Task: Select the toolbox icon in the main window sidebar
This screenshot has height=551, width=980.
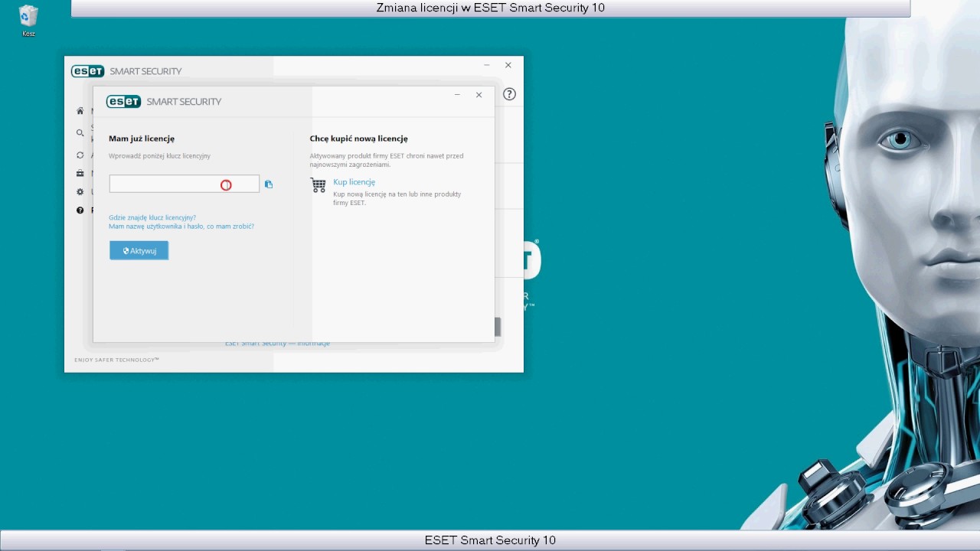Action: pyautogui.click(x=80, y=174)
